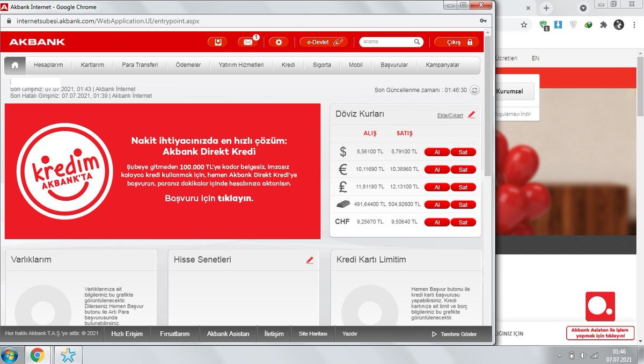
Task: Click Sat for the US dollar
Action: 463,152
